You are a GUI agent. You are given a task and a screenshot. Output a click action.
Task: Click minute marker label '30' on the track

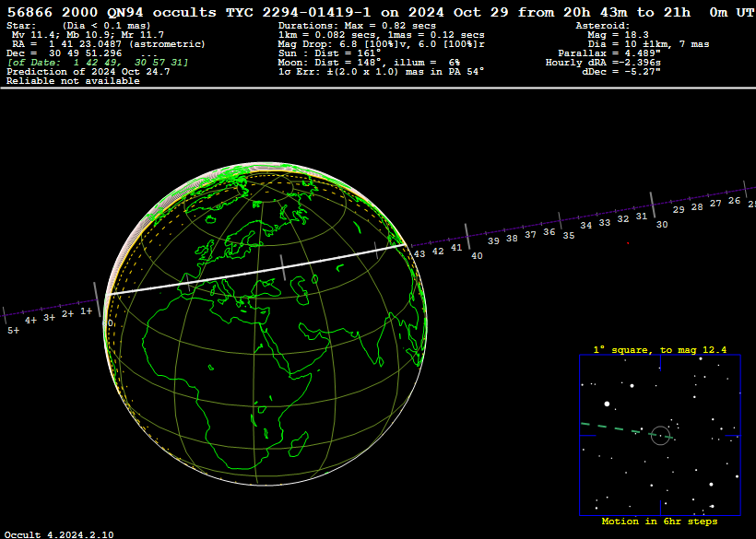(x=662, y=225)
